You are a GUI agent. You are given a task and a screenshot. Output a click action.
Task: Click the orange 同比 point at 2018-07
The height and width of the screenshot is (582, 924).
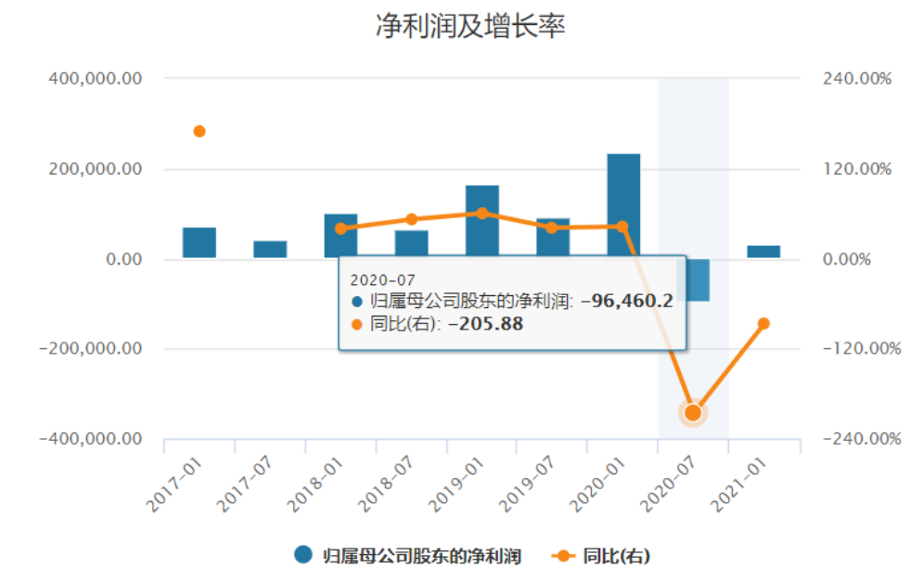tap(411, 219)
